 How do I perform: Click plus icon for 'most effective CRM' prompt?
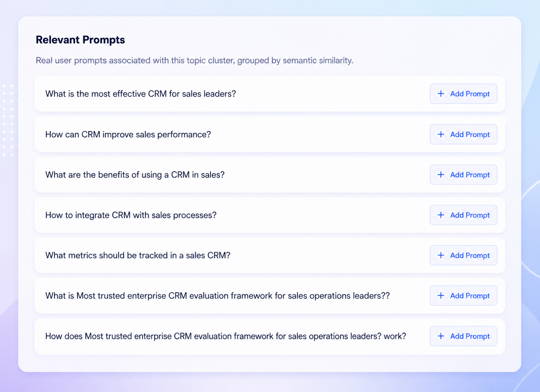(x=441, y=94)
